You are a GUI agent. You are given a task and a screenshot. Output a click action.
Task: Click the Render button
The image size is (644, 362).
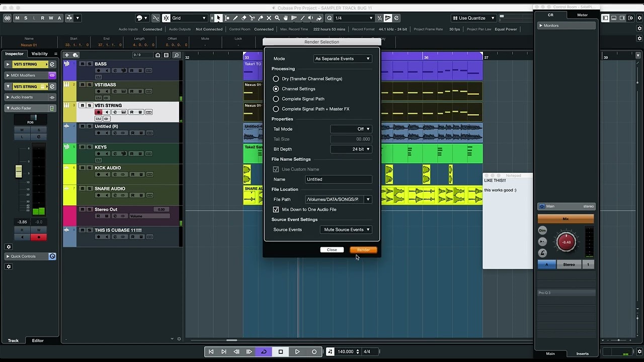[363, 250]
